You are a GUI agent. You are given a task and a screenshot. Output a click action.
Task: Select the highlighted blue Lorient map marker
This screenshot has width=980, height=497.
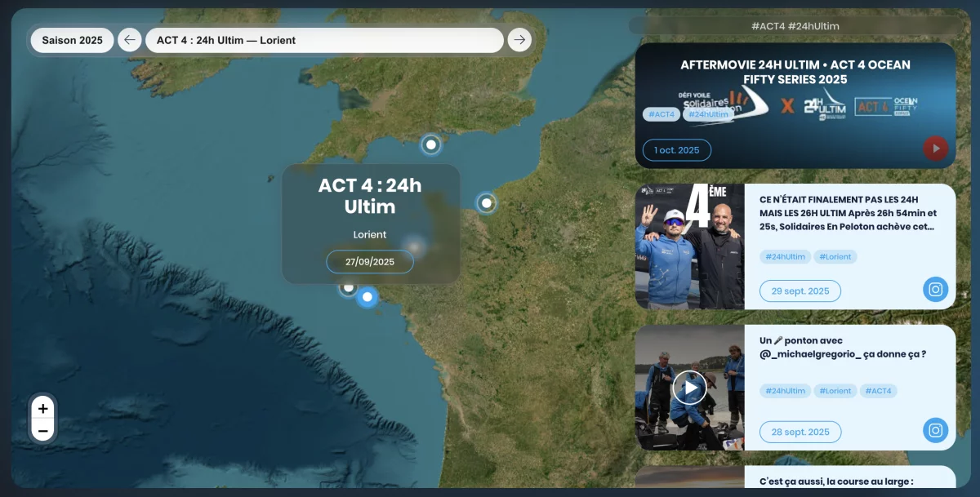[367, 297]
